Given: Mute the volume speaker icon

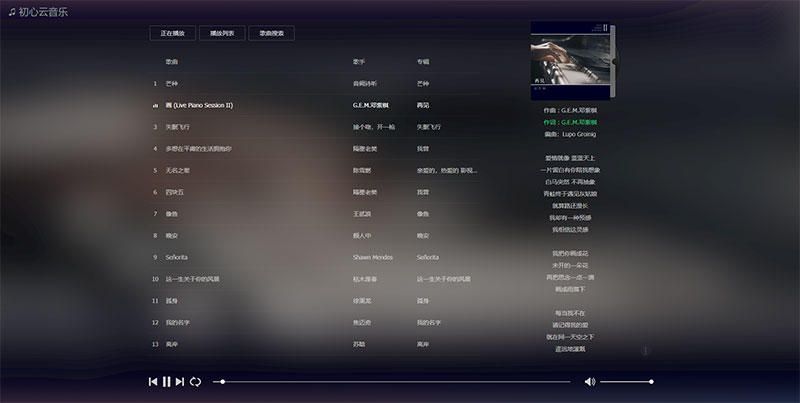Looking at the screenshot, I should pos(589,381).
